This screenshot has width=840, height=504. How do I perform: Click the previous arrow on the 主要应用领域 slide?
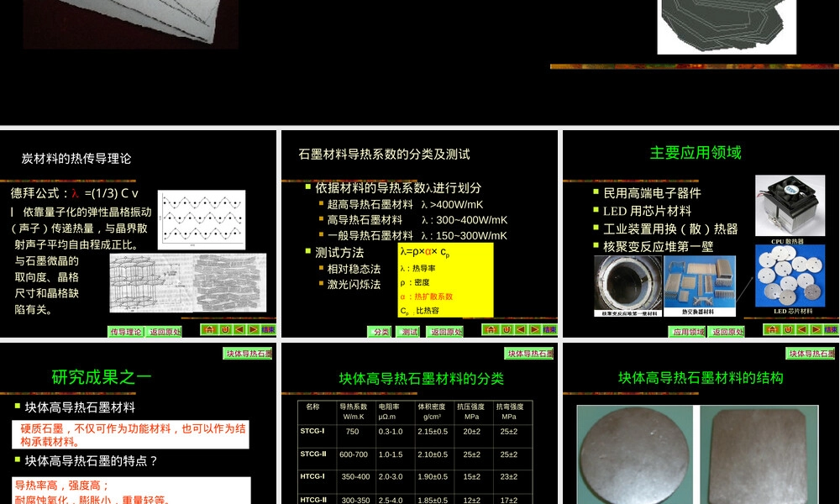coord(802,329)
